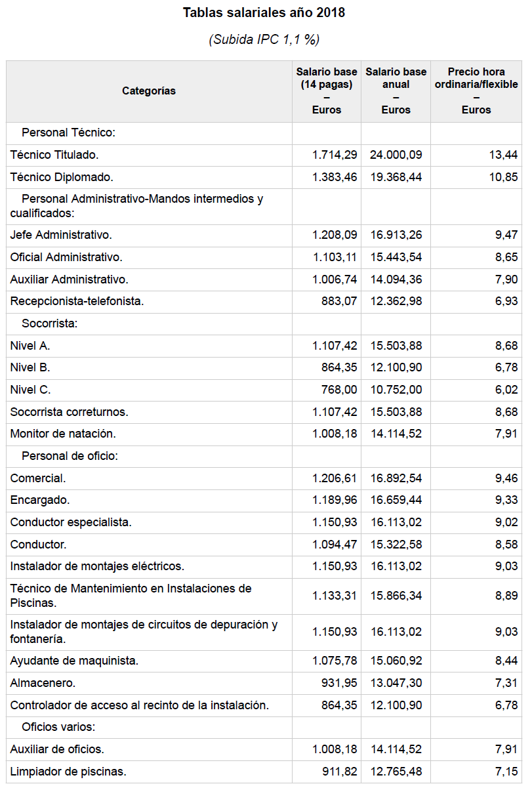Click the 'Personal Técnico:' section row
The height and width of the screenshot is (786, 532).
[x=68, y=133]
